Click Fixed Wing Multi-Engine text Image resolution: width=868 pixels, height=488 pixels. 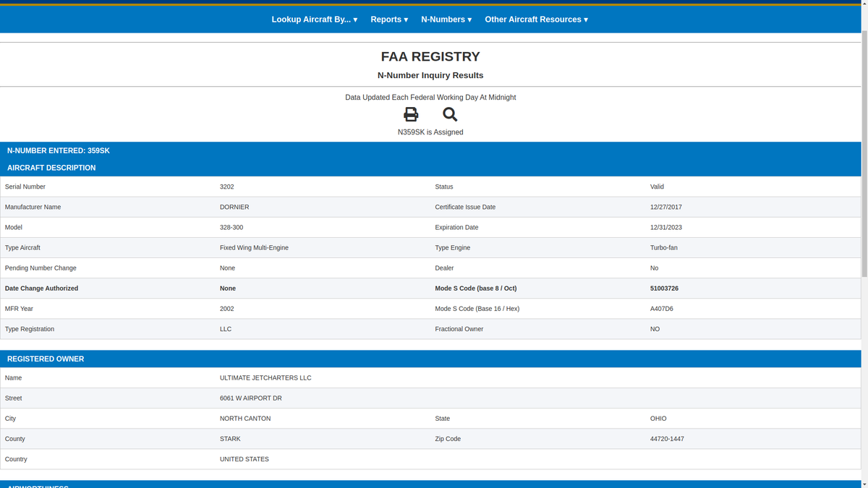[254, 247]
